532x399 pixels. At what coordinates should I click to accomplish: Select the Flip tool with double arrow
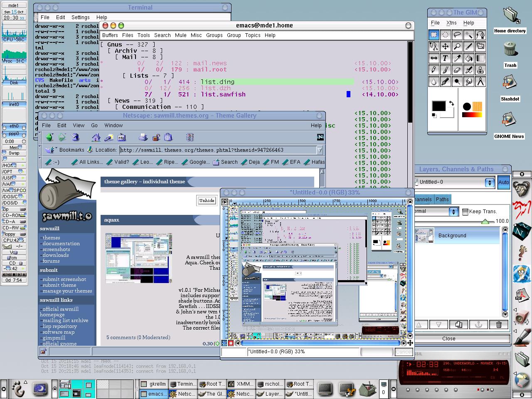tap(433, 58)
